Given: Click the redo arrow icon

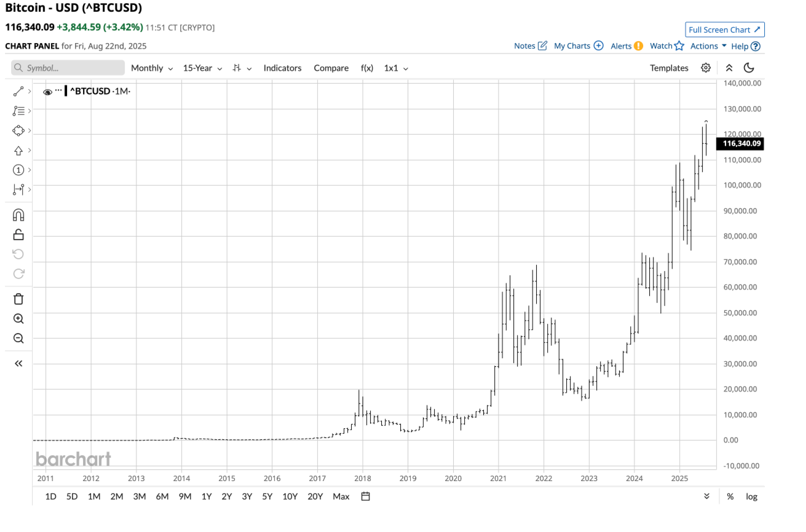Looking at the screenshot, I should [x=18, y=273].
